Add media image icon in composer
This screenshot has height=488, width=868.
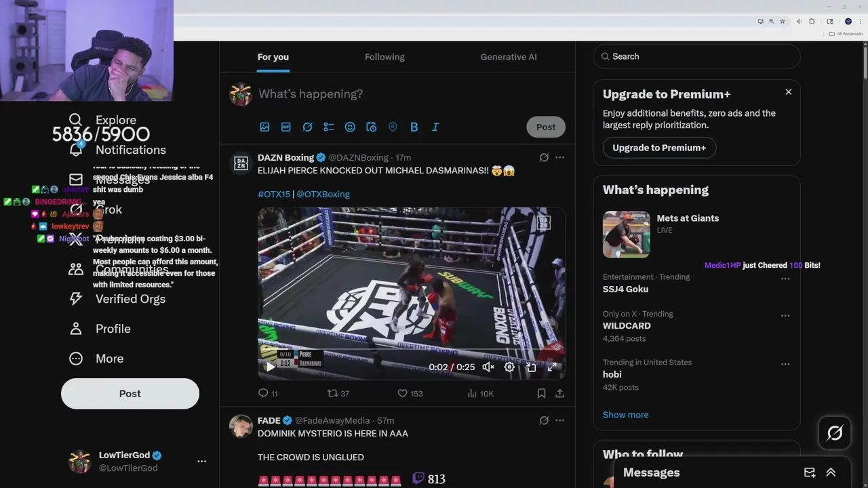pos(264,127)
